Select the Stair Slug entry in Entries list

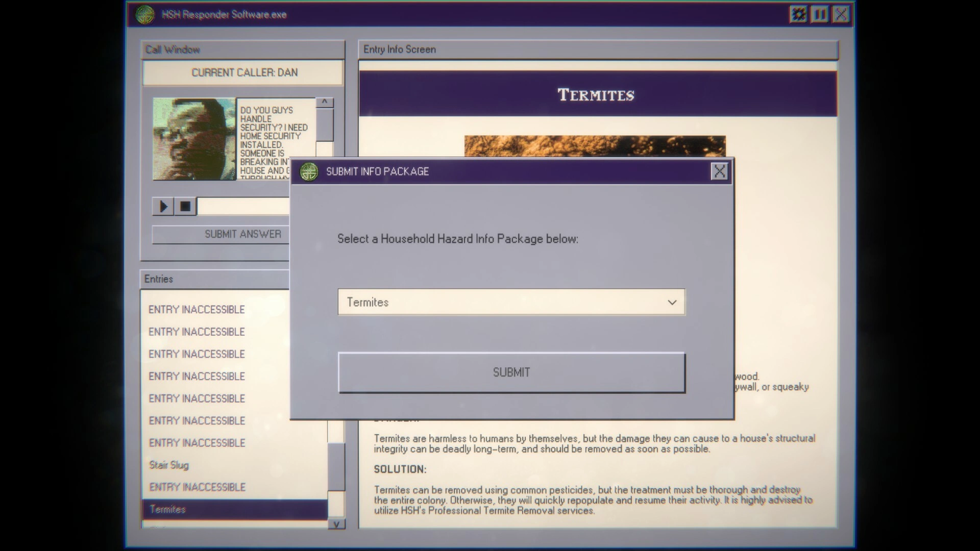tap(169, 465)
